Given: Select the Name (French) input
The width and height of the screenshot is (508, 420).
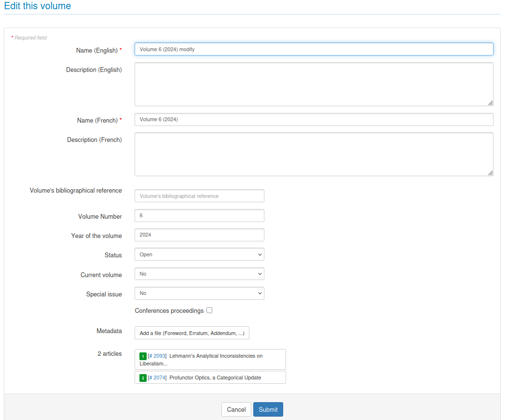Looking at the screenshot, I should click(314, 119).
